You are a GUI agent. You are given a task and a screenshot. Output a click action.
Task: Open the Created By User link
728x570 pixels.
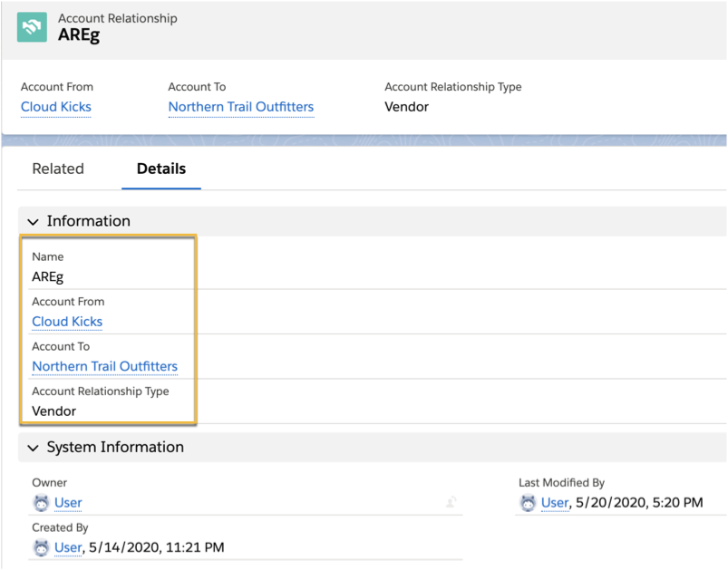coord(68,547)
